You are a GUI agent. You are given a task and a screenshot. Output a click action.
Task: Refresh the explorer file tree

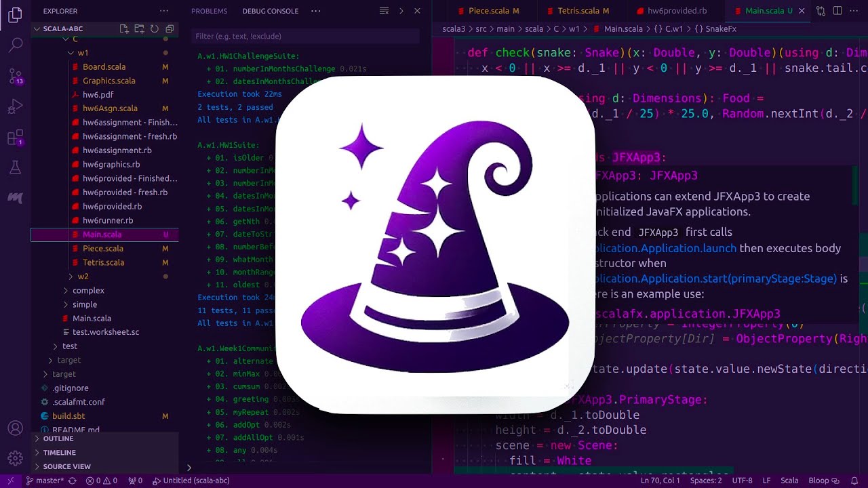154,29
